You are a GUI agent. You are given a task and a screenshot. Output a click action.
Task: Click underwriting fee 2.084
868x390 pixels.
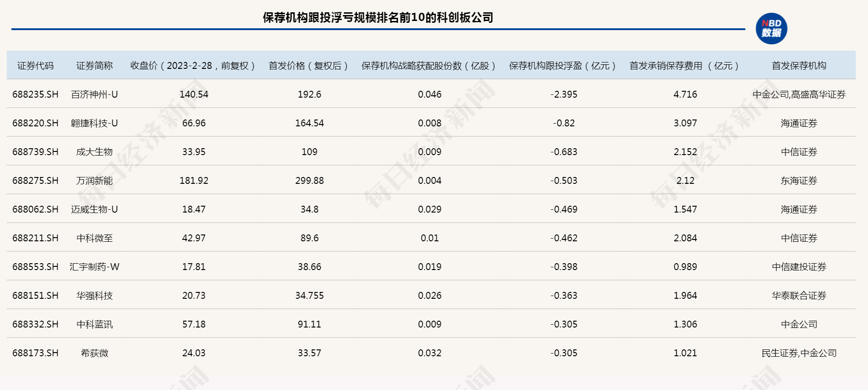click(685, 238)
